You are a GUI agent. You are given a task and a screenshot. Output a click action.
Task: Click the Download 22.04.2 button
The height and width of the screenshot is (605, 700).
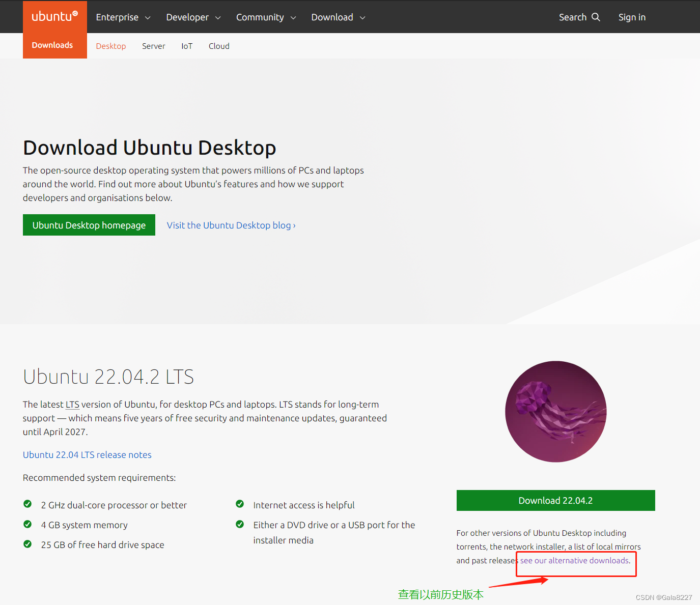pyautogui.click(x=556, y=500)
